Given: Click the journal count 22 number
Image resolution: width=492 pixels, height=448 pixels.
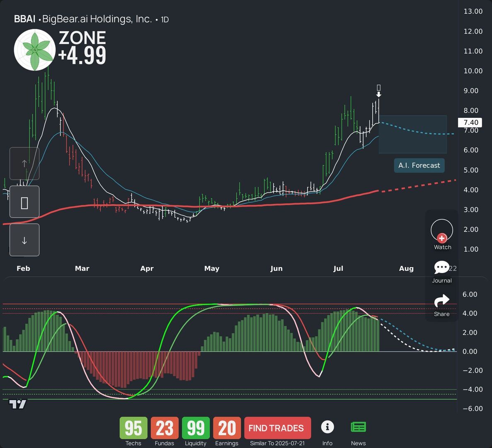Looking at the screenshot, I should pos(453,268).
